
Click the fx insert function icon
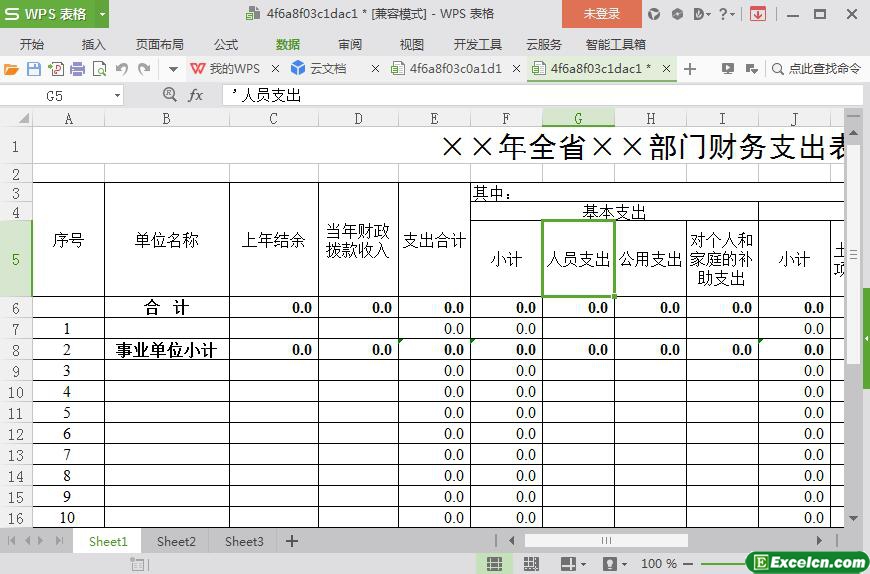[x=196, y=95]
